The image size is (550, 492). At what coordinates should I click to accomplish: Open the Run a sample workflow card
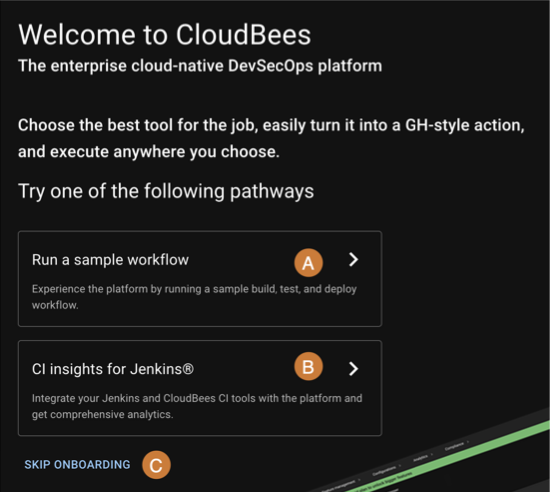pyautogui.click(x=200, y=279)
